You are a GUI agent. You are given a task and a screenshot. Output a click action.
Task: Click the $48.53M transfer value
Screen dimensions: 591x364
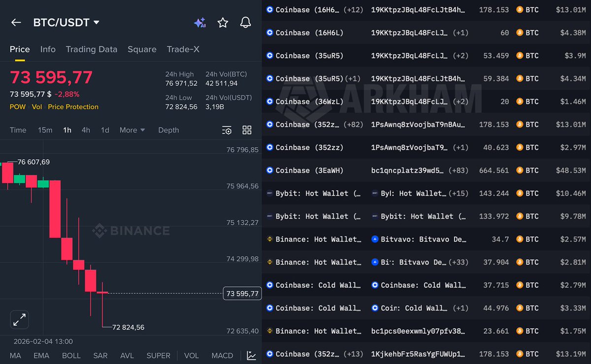571,170
